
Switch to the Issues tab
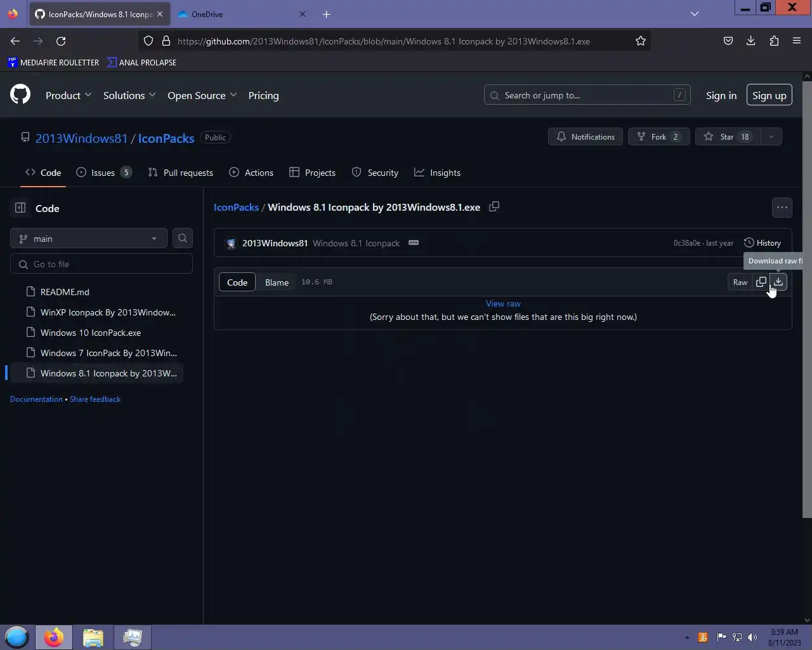coord(104,173)
